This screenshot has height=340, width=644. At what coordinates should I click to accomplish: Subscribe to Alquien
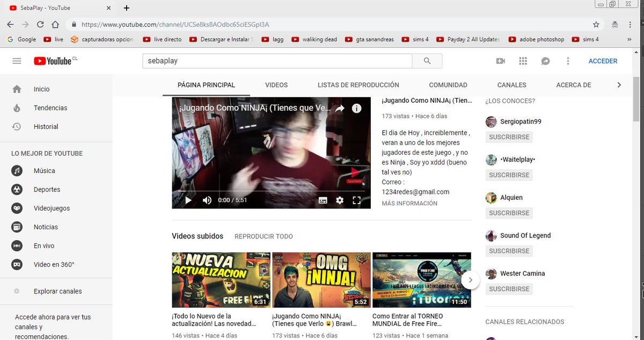click(x=509, y=213)
